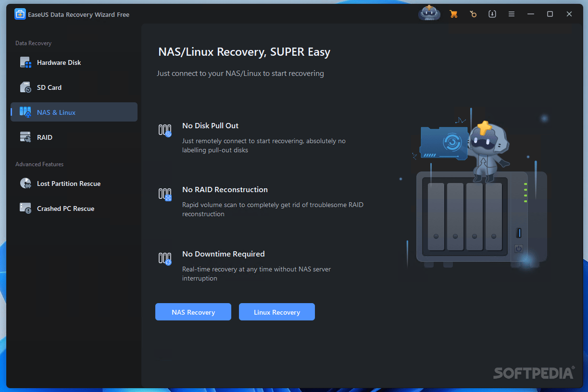Screen dimensions: 588x392
Task: Click the EaseUS logo icon top-left
Action: tap(20, 14)
